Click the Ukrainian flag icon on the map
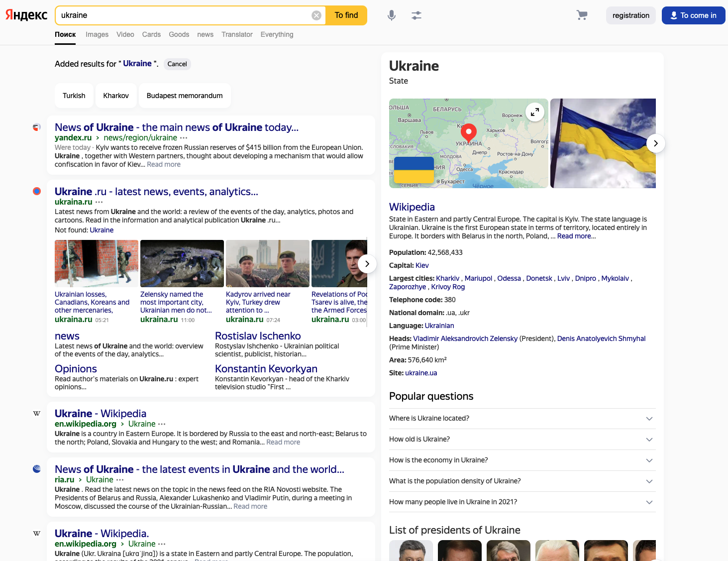Screen dimensions: 728x561 pyautogui.click(x=414, y=170)
